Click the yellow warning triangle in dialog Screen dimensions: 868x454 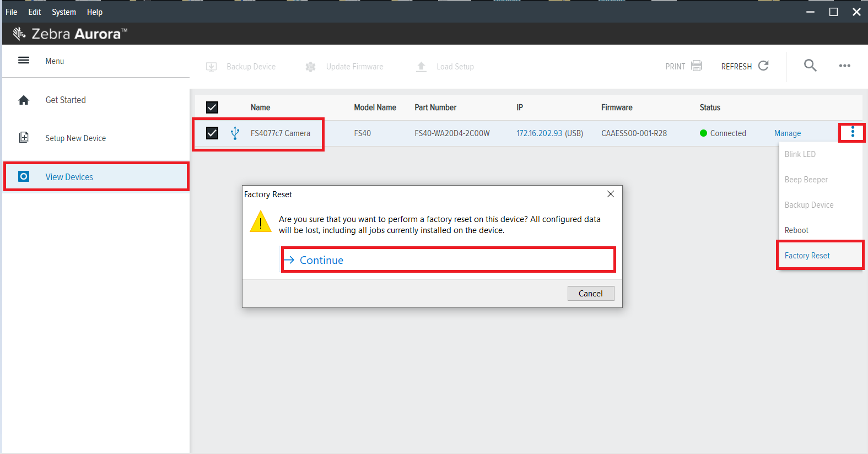(x=260, y=222)
